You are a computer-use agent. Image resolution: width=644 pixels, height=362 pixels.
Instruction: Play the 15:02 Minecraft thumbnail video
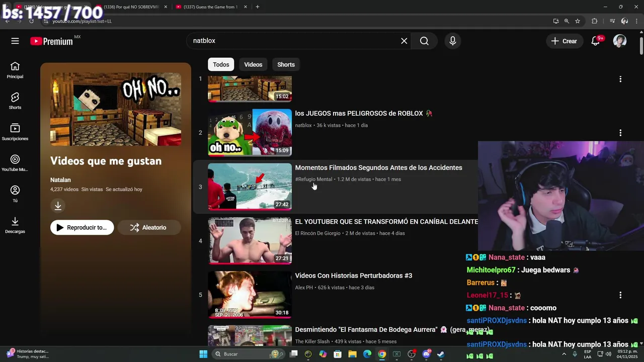tap(250, 89)
